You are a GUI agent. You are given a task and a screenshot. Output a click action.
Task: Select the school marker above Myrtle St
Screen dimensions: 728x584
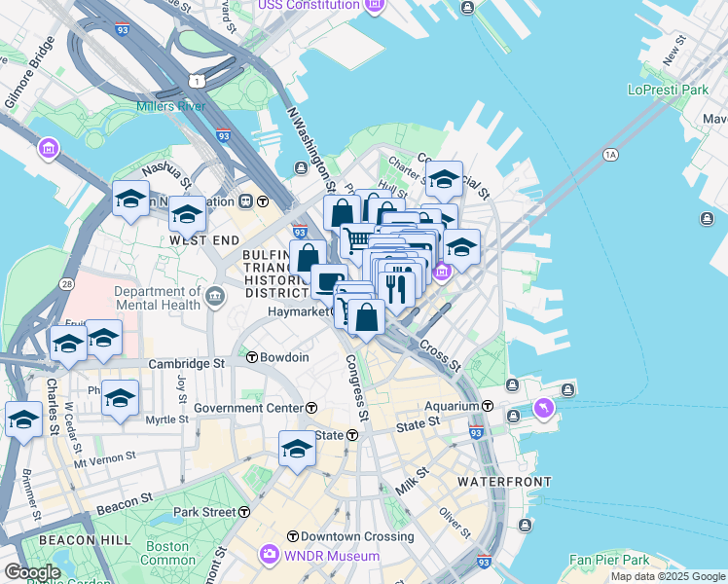tap(121, 398)
